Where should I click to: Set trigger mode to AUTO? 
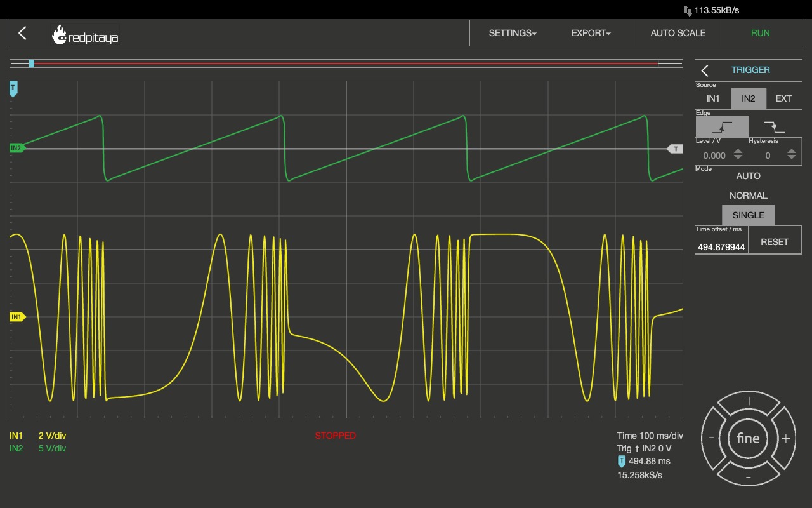pyautogui.click(x=749, y=176)
